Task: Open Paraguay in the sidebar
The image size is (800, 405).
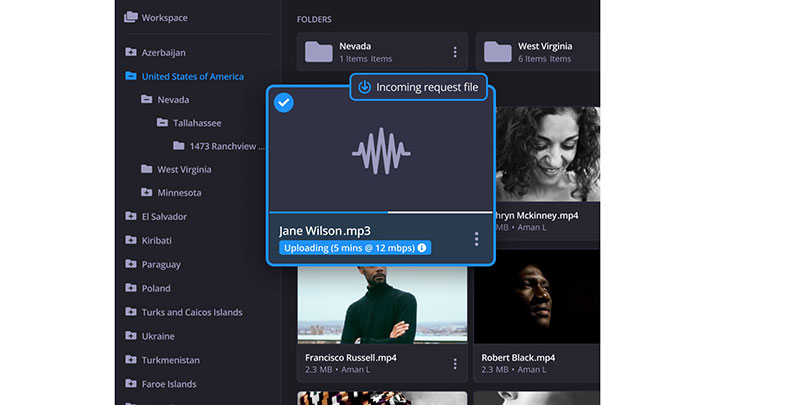Action: pos(161,264)
